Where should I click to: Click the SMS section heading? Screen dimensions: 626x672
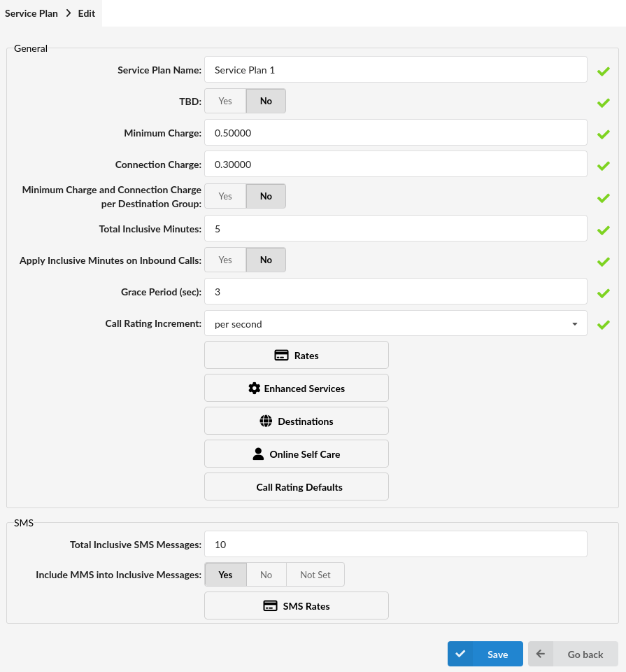coord(24,523)
